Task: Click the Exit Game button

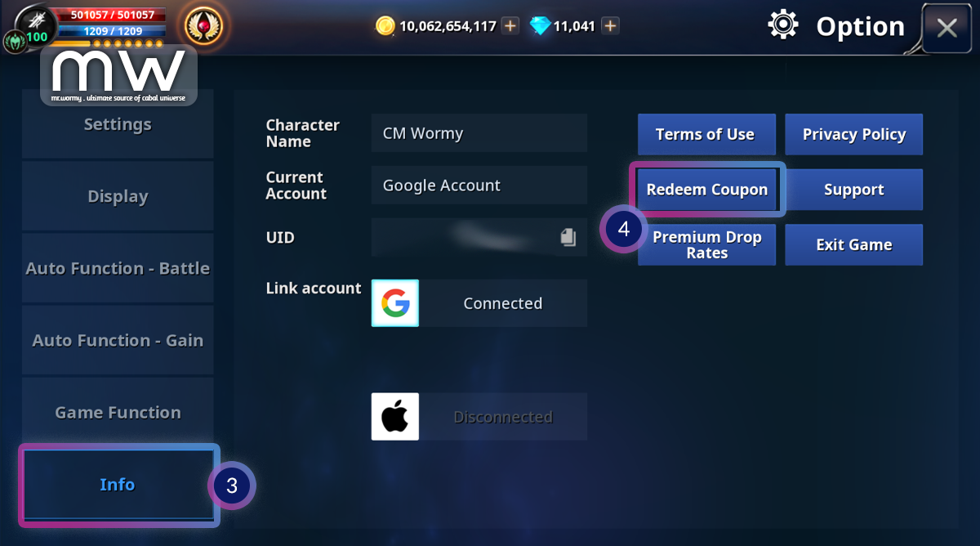Action: pos(854,245)
